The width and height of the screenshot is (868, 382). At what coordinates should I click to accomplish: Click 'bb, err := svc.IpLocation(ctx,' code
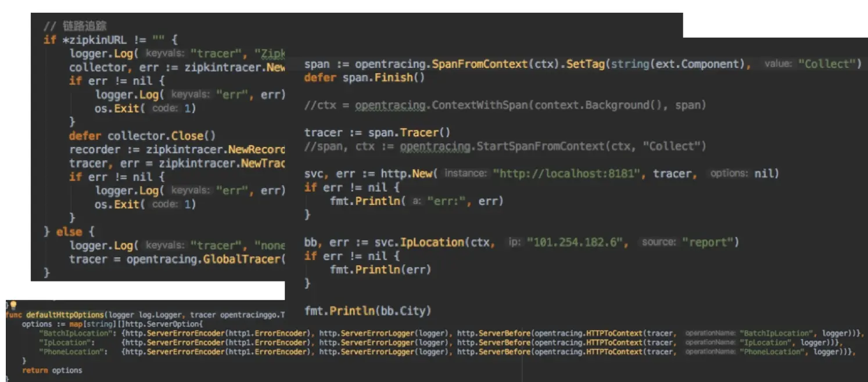pyautogui.click(x=400, y=242)
